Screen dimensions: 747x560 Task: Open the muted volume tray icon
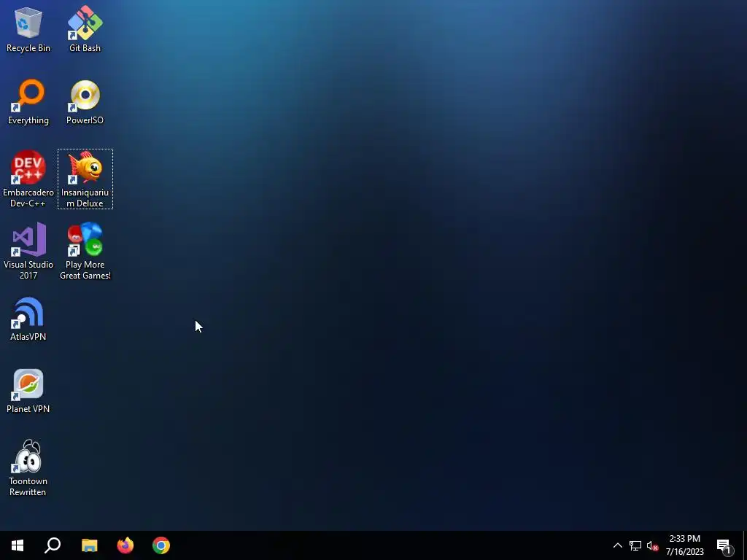[652, 545]
